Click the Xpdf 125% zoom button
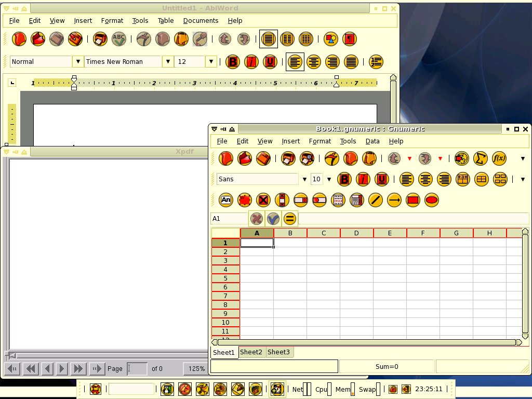The height and width of the screenshot is (399, 532). pos(196,368)
